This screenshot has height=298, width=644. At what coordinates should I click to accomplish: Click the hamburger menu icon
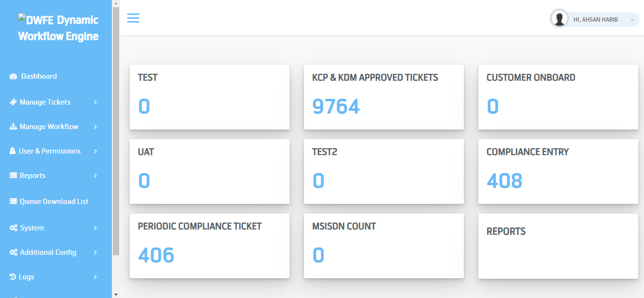(133, 18)
